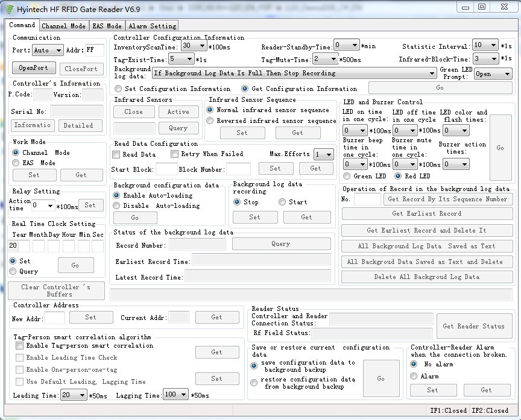Expand the Lagging Time dropdown
The image size is (521, 420).
175,395
